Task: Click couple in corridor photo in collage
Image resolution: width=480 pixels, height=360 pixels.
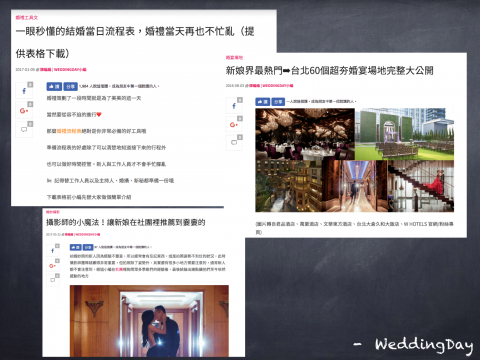Action: click(355, 186)
